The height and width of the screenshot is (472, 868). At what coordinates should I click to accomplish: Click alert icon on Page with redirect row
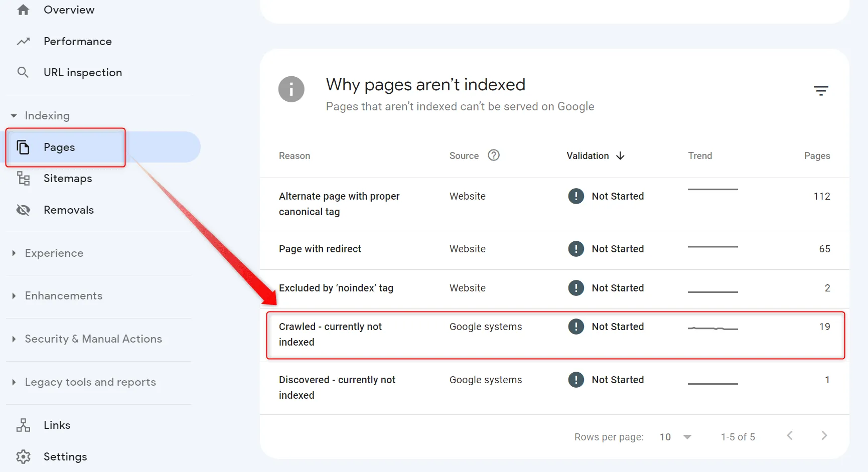click(x=576, y=249)
